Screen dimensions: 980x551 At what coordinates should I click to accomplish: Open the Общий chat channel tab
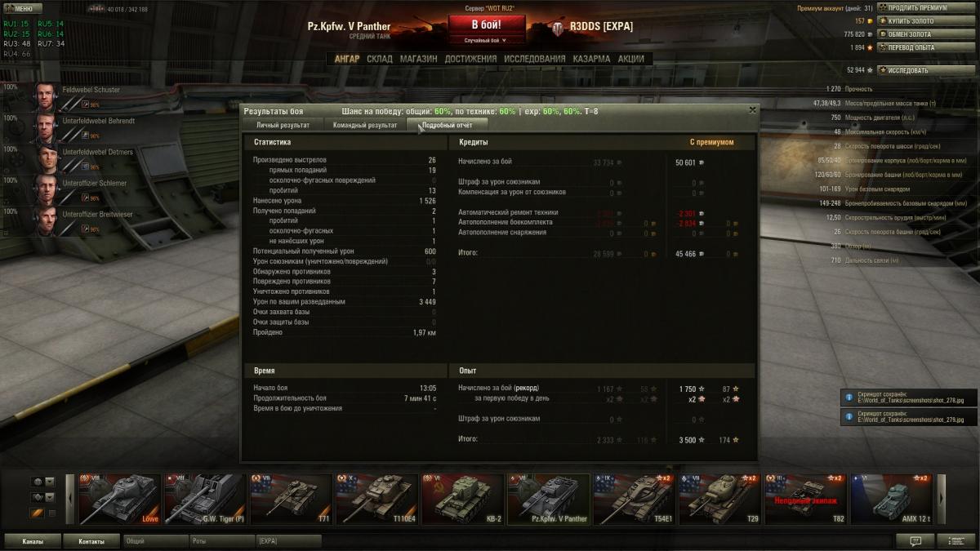pos(155,541)
